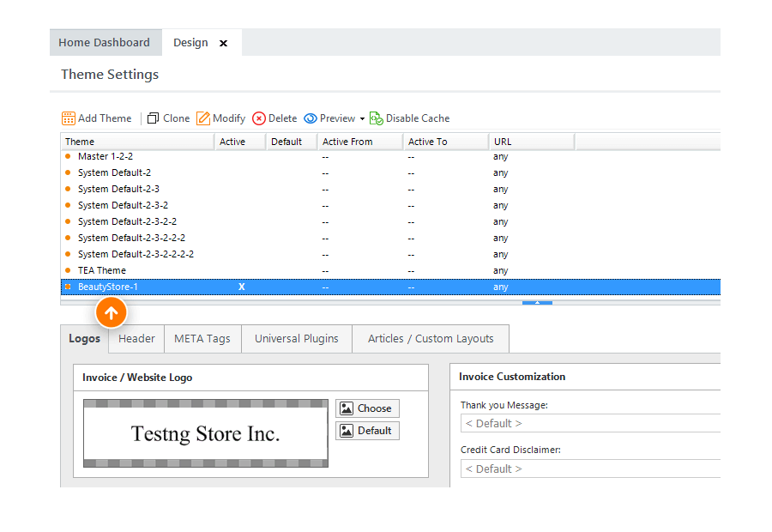Image resolution: width=772 pixels, height=532 pixels.
Task: Select the System Default-2 theme row
Action: click(390, 173)
